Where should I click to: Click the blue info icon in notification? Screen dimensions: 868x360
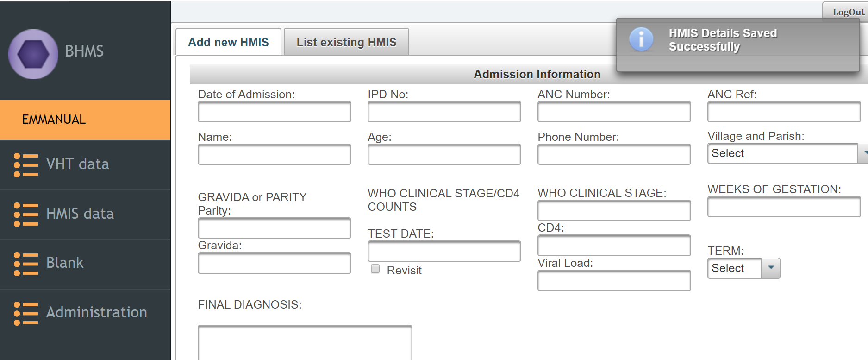tap(641, 39)
